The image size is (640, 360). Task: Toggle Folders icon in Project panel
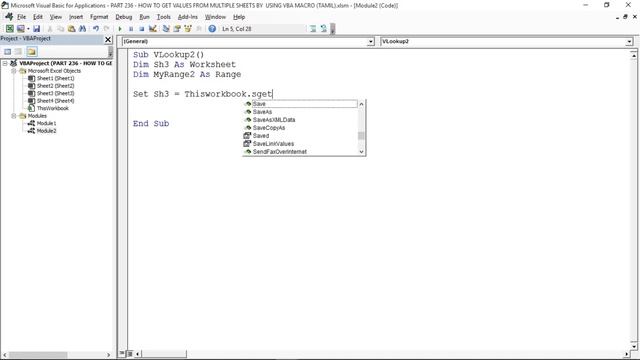click(32, 51)
